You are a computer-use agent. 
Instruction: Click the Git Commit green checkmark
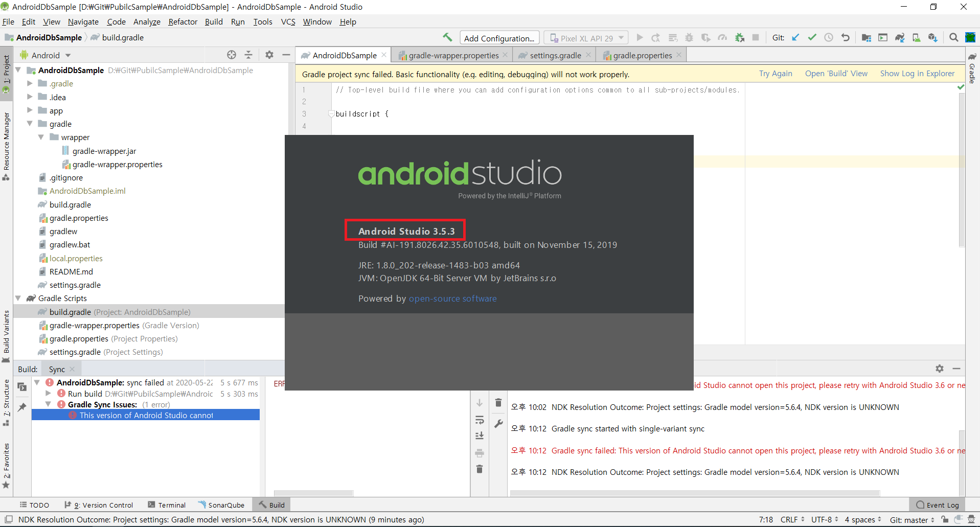[812, 38]
